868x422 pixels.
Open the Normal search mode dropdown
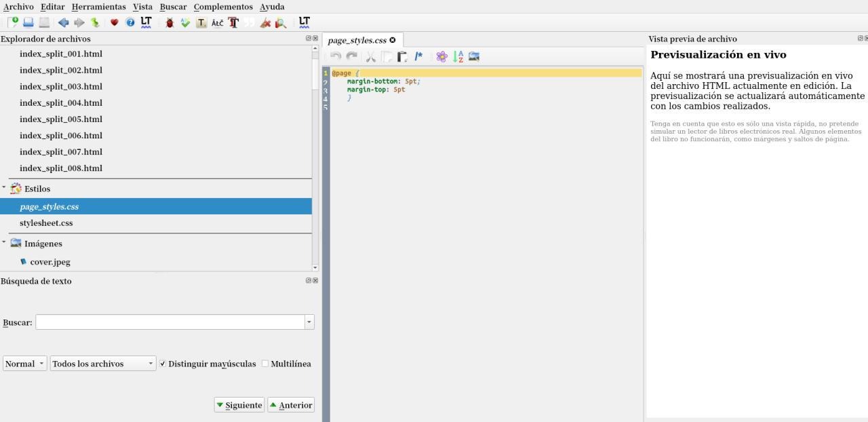25,364
